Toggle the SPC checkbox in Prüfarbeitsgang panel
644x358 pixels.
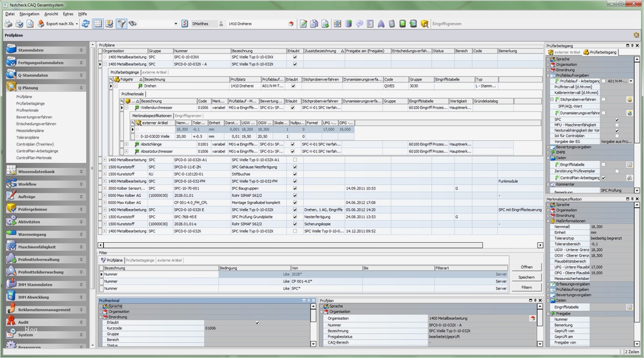point(616,120)
